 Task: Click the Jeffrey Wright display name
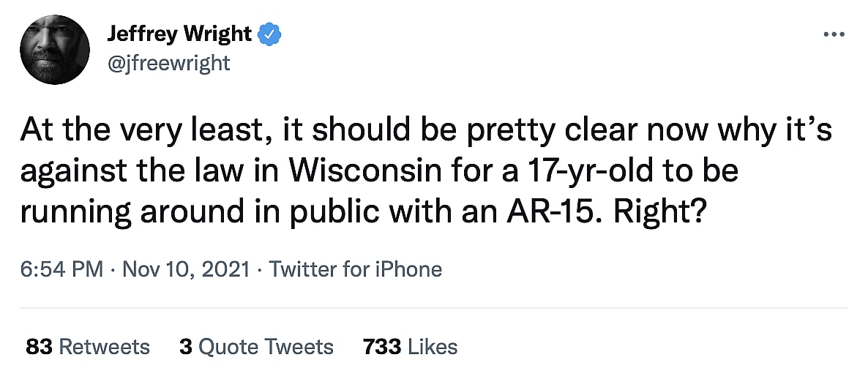click(x=179, y=34)
